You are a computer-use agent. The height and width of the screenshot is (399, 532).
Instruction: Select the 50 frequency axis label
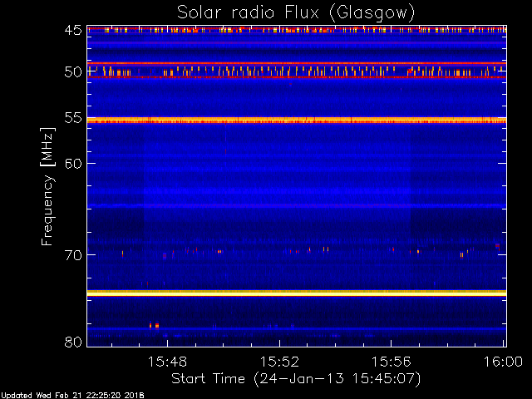pyautogui.click(x=73, y=72)
